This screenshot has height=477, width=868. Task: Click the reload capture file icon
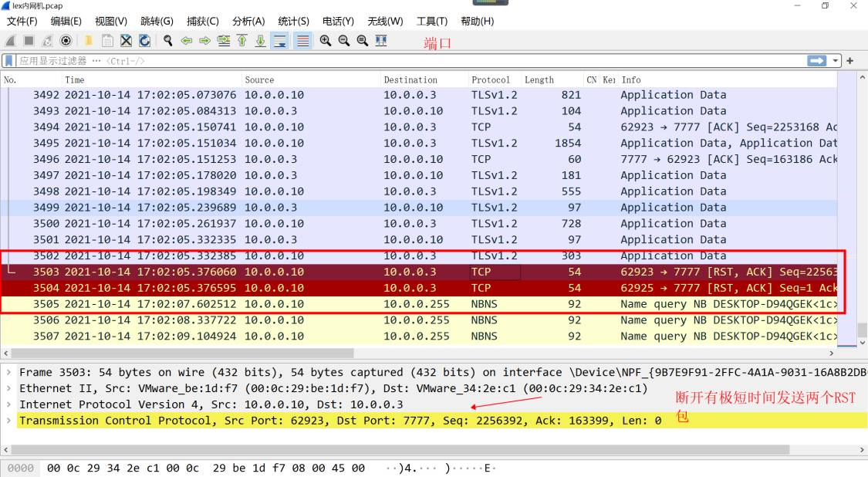click(144, 41)
